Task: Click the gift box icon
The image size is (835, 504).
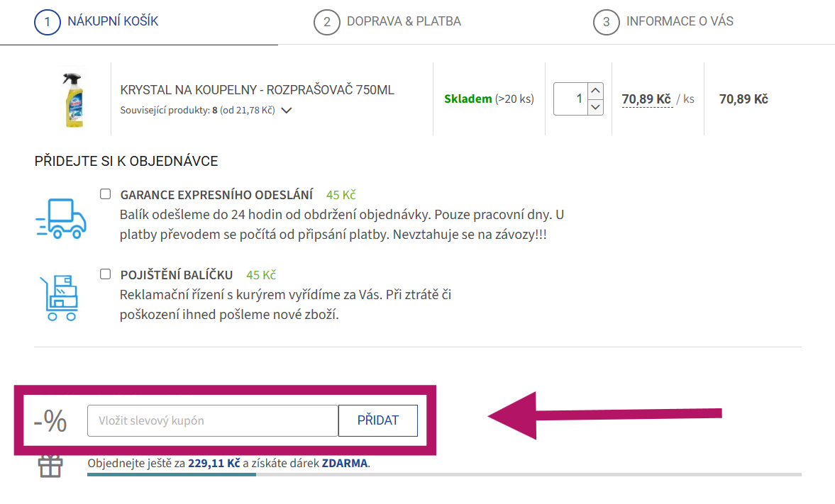Action: tap(50, 466)
